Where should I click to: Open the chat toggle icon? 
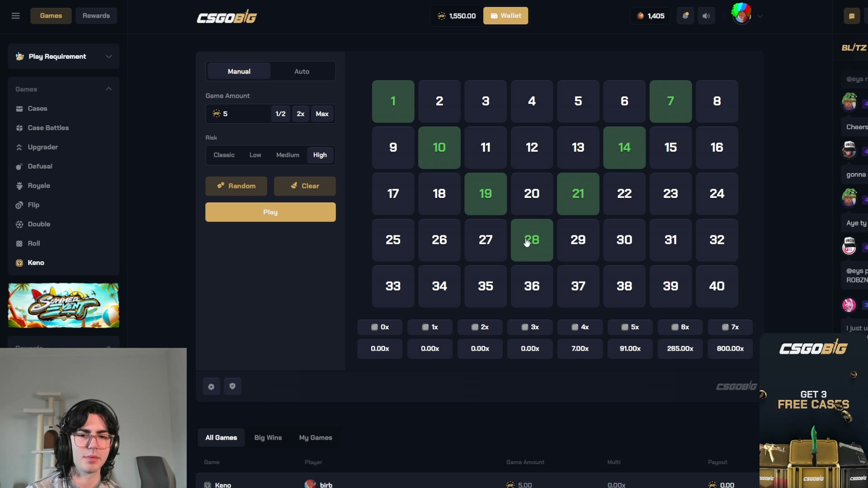pos(852,16)
